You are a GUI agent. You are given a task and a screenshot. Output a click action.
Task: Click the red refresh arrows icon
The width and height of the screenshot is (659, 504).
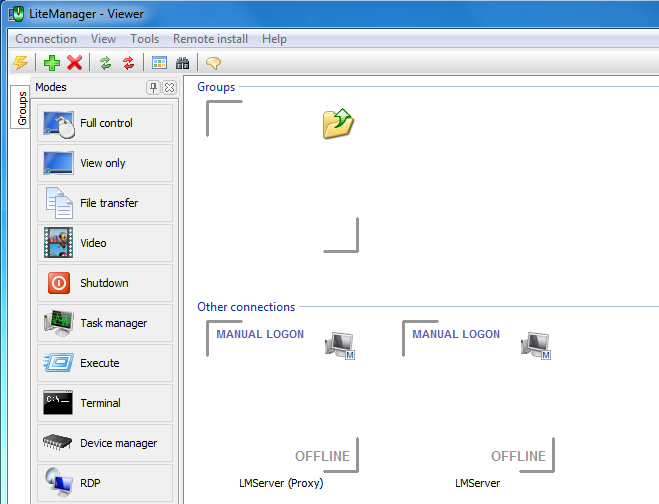pyautogui.click(x=129, y=63)
